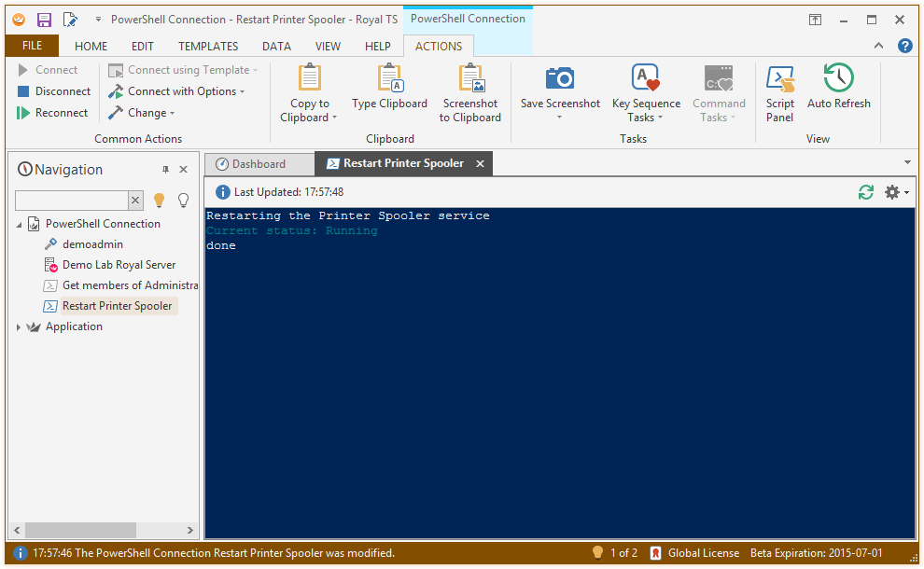Select Demo Lab Royal Server
The height and width of the screenshot is (569, 924).
[x=110, y=265]
